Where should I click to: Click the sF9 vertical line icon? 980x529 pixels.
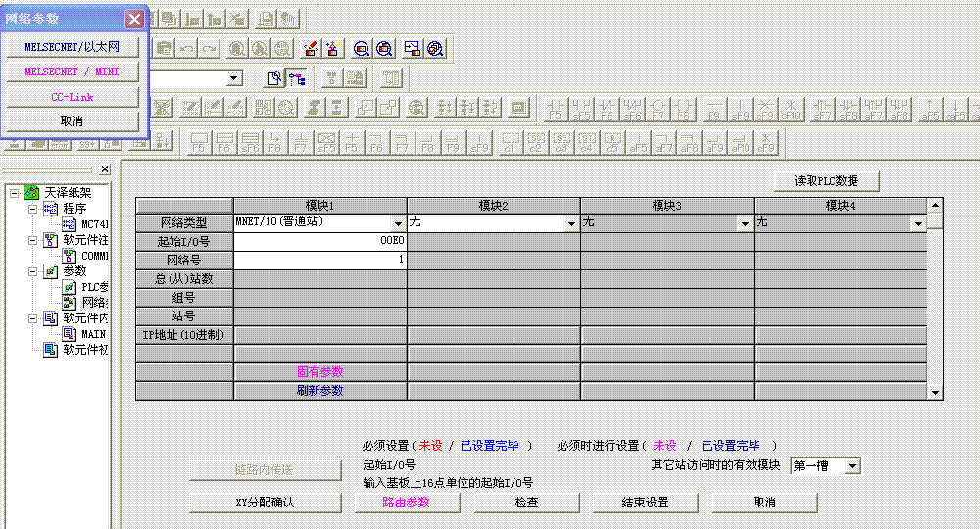click(741, 109)
